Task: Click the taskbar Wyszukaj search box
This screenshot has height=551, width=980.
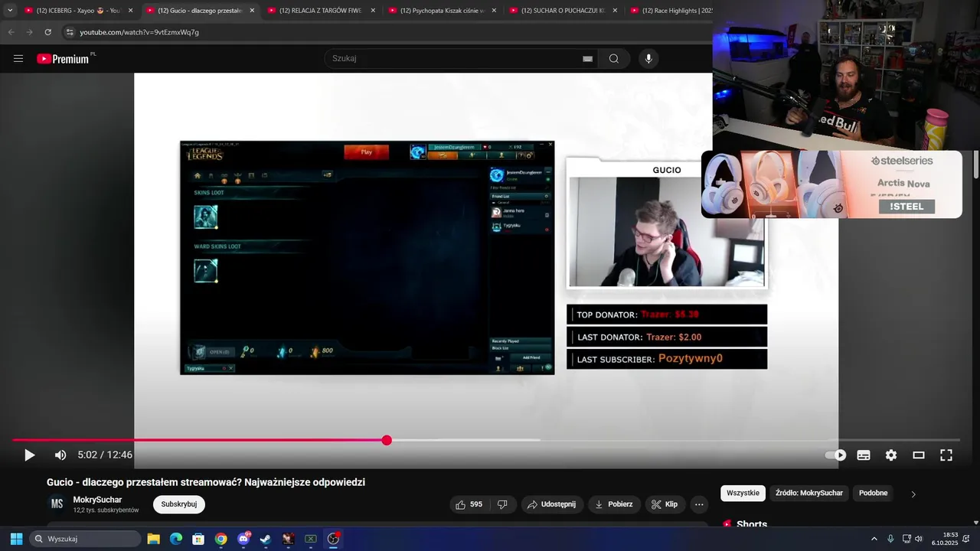Action: 86,539
